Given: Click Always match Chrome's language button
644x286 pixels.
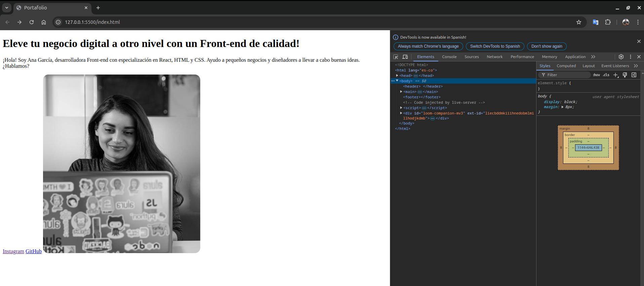Looking at the screenshot, I should (x=428, y=46).
